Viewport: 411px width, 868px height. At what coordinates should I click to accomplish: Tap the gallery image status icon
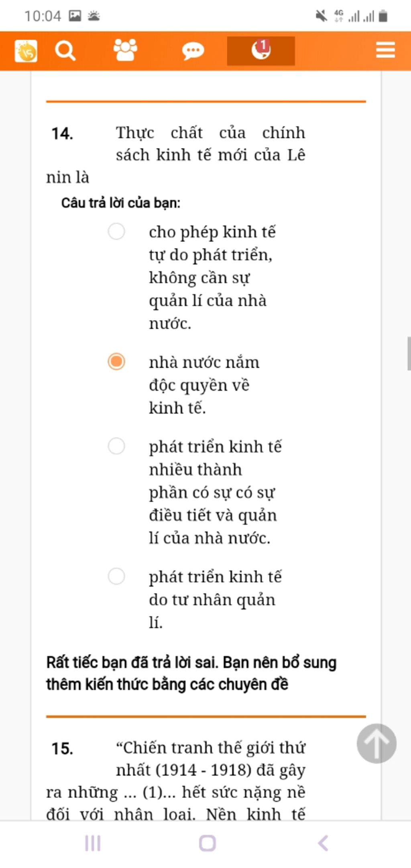[75, 16]
